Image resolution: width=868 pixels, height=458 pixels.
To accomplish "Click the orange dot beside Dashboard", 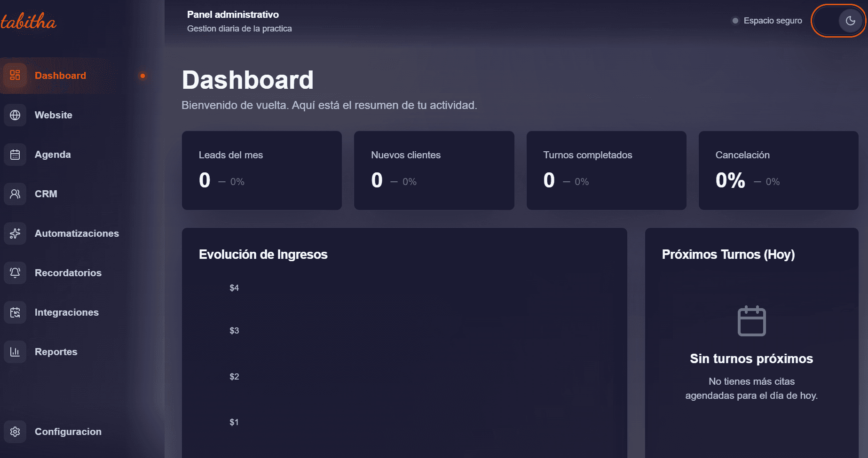I will 142,76.
